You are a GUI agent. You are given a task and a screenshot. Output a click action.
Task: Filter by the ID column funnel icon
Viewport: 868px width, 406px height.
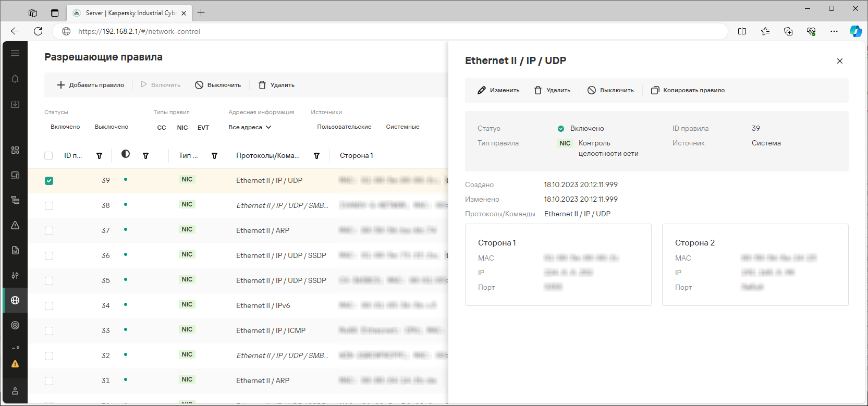click(99, 156)
